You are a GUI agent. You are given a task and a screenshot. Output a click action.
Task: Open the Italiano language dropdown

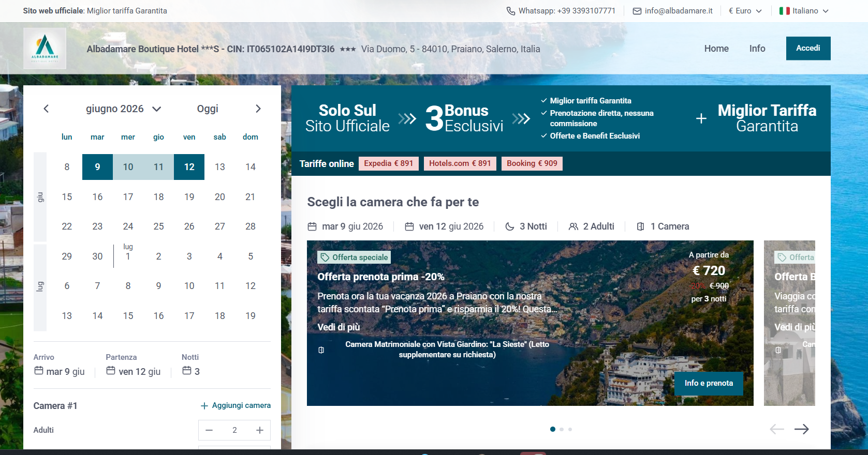804,11
